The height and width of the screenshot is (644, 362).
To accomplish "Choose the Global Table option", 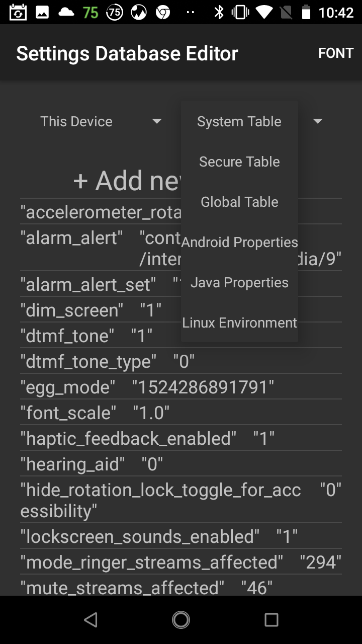I will click(239, 202).
